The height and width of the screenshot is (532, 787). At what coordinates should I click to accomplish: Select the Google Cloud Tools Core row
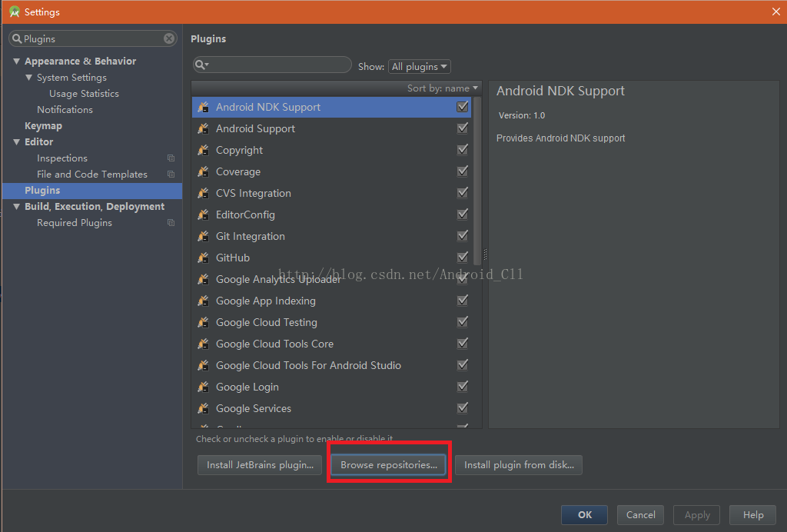(x=331, y=344)
